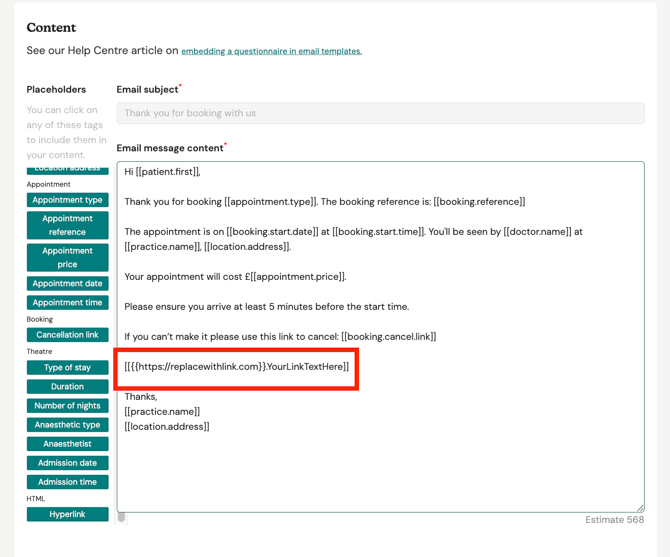Insert the Appointment time placeholder tag
Viewport: 670px width, 557px height.
(x=67, y=303)
